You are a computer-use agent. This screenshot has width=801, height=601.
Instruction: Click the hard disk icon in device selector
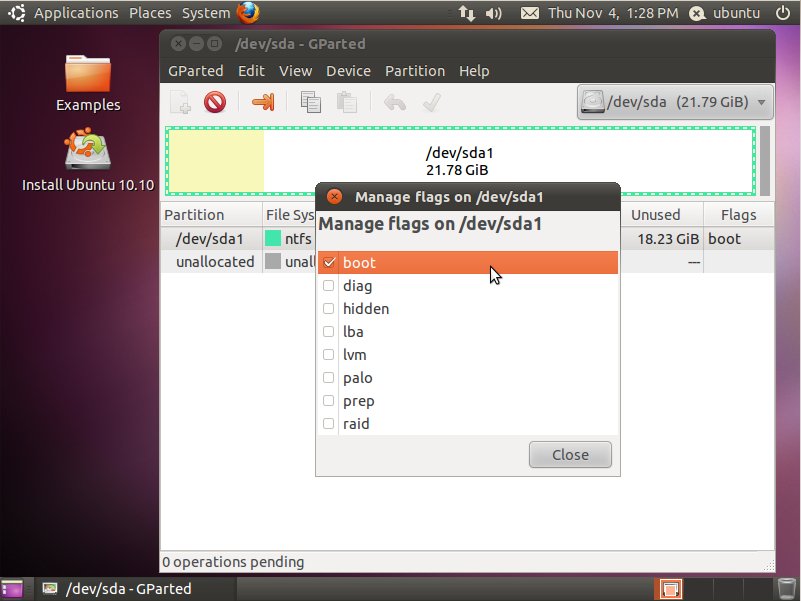click(x=593, y=102)
